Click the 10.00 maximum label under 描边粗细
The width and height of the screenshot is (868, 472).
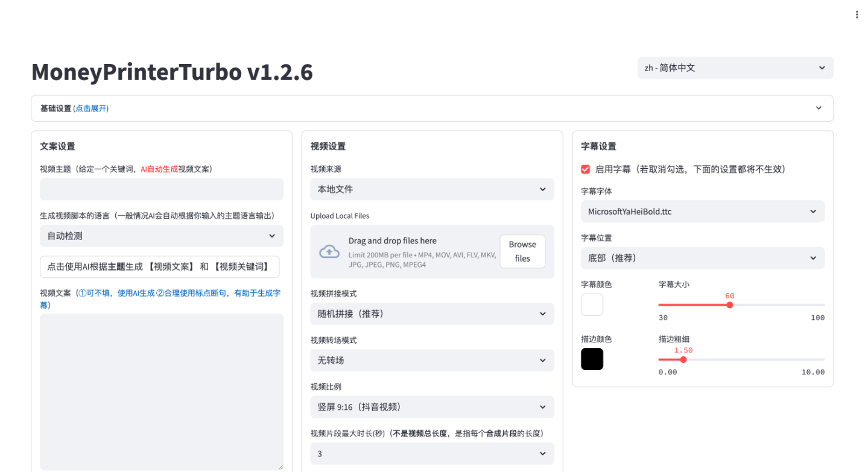[x=813, y=372]
